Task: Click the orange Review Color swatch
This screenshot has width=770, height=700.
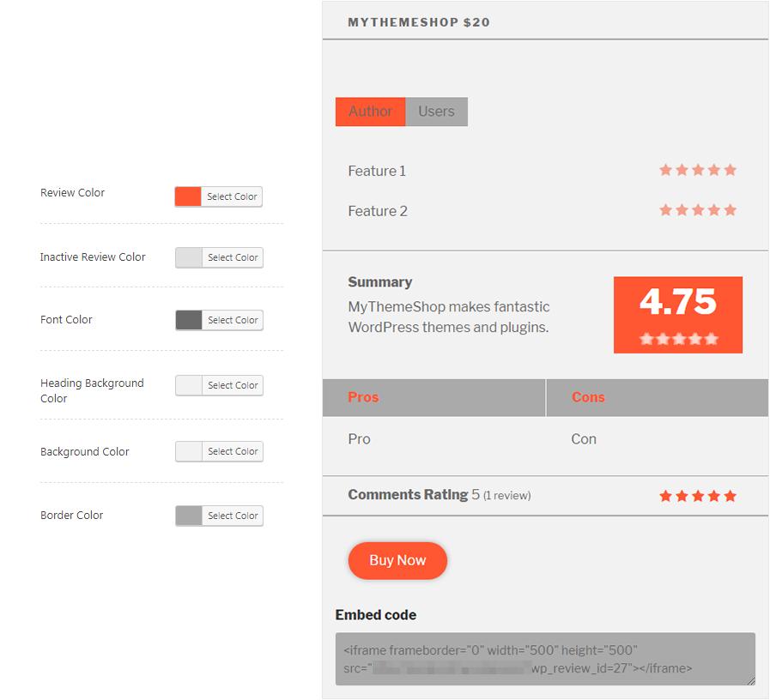Action: pyautogui.click(x=188, y=196)
